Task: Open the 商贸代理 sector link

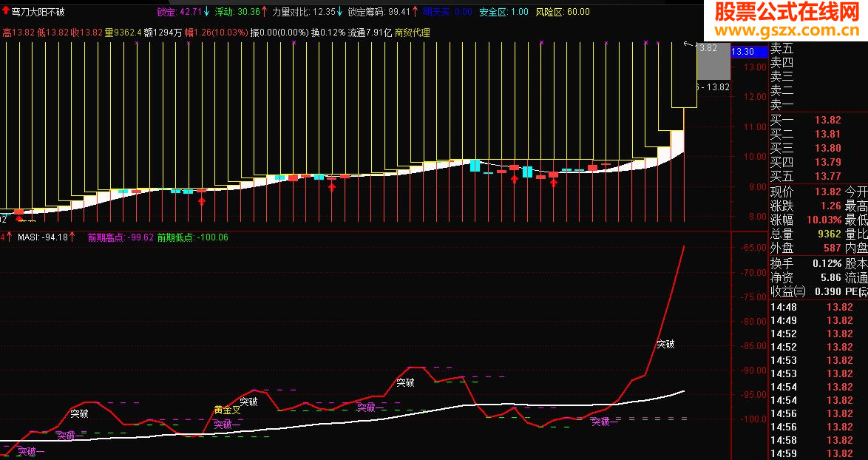Action: (x=412, y=33)
